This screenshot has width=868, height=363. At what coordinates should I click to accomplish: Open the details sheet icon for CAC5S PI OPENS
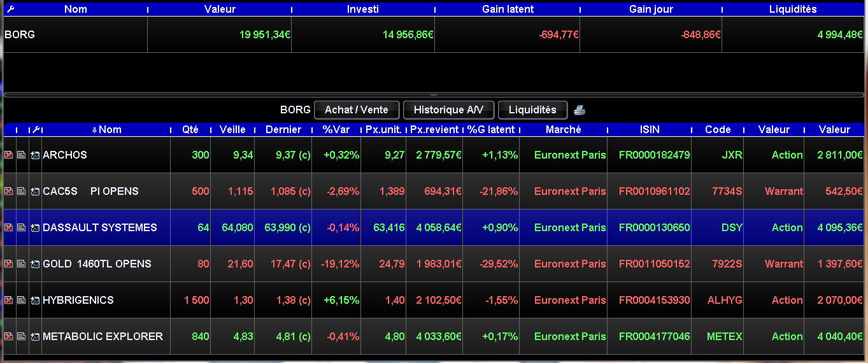click(22, 191)
